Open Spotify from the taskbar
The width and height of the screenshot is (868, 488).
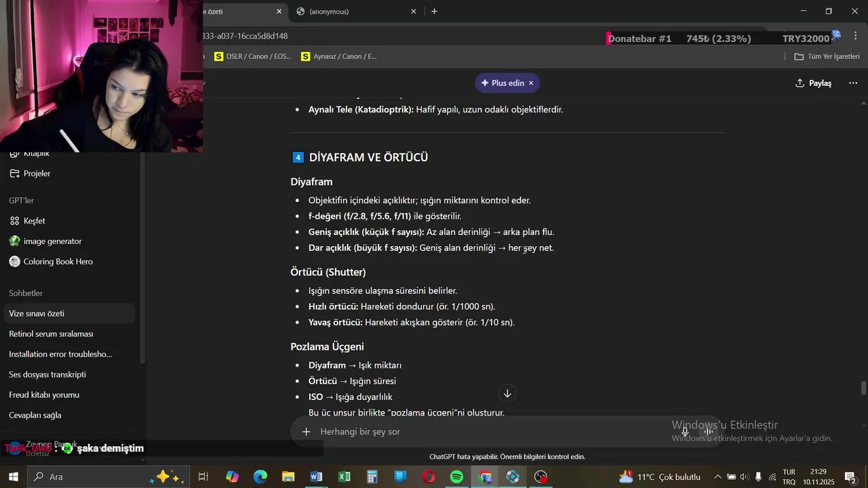456,476
